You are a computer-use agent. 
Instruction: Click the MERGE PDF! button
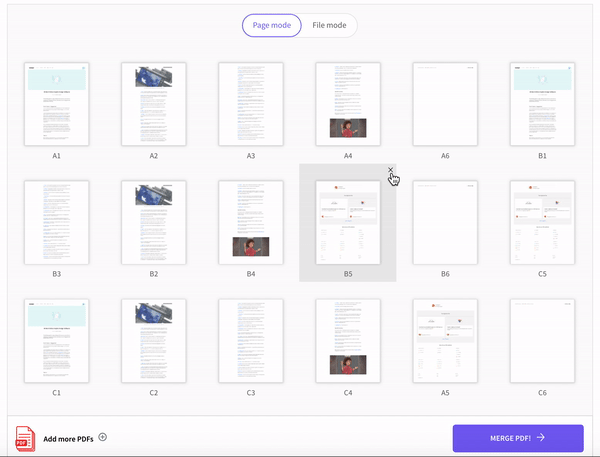[x=518, y=438]
